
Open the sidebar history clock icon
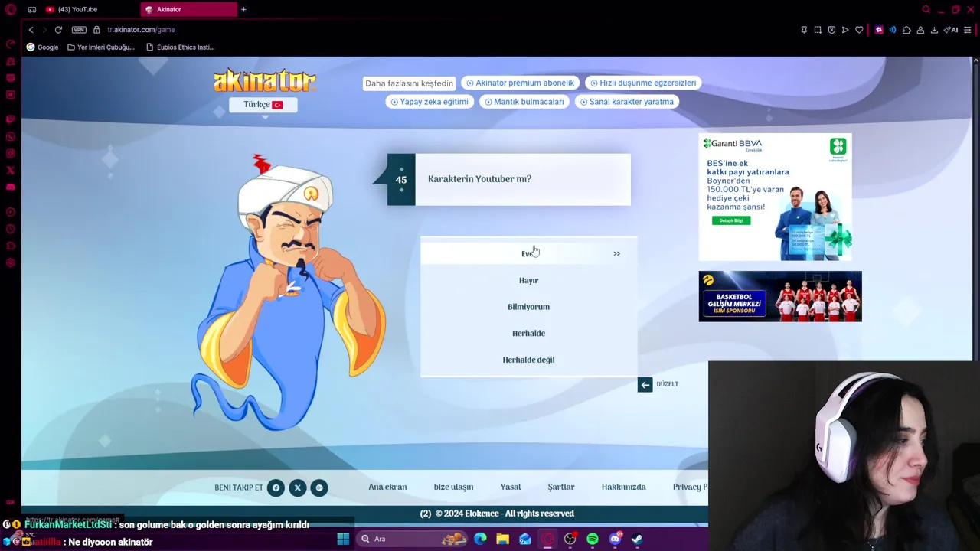10,229
